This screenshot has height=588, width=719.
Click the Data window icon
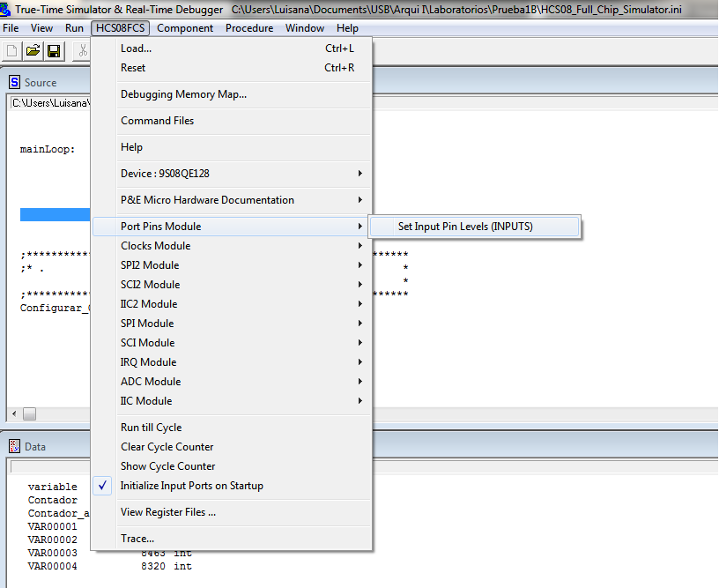click(14, 446)
